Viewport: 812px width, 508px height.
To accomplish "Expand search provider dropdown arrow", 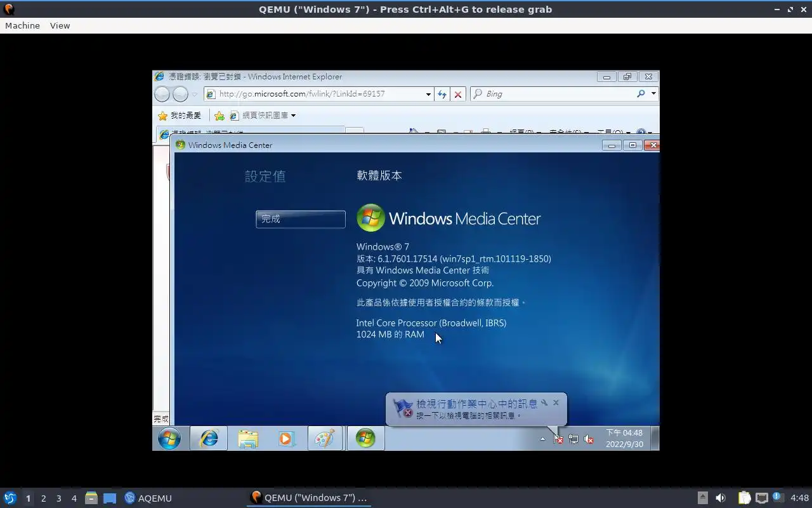I will point(653,94).
